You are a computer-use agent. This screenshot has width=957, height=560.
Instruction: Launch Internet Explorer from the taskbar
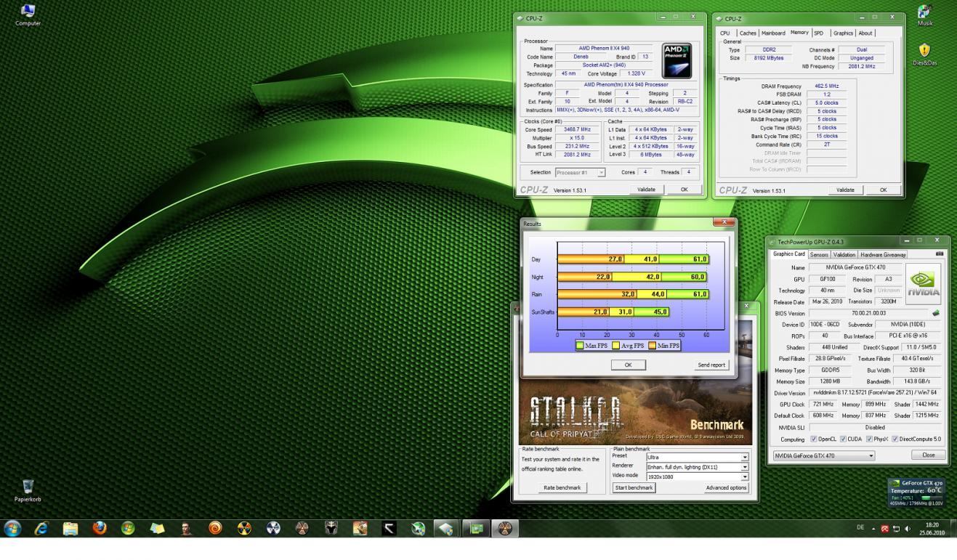click(x=41, y=529)
